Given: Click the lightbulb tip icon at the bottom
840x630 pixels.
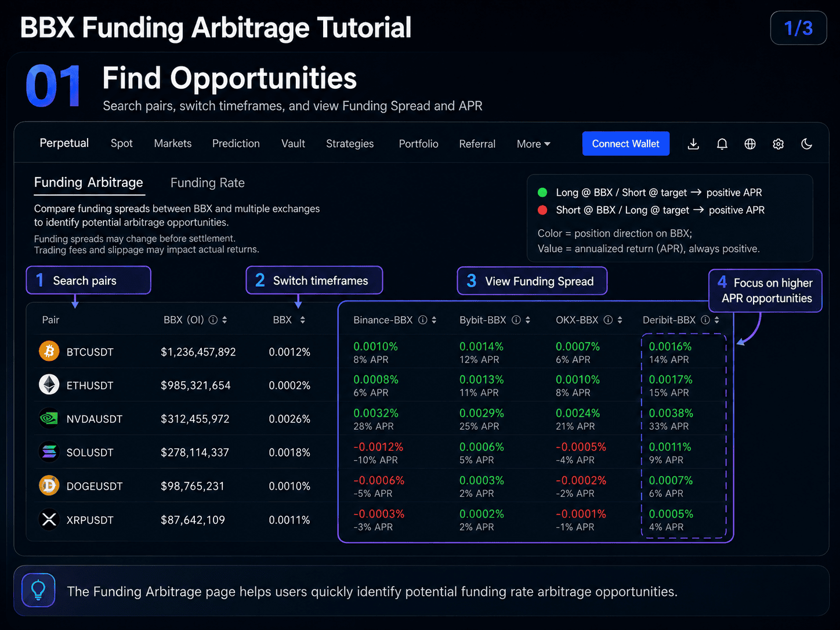Looking at the screenshot, I should 38,590.
